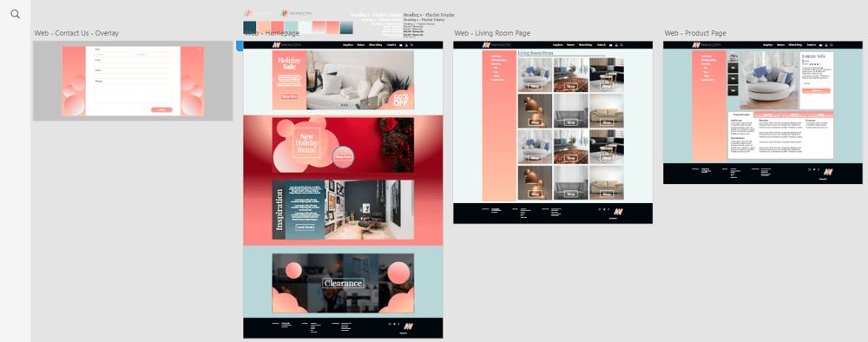This screenshot has width=868, height=342.
Task: Click Shop Now on the Holiday Sale banner
Action: pos(289,97)
